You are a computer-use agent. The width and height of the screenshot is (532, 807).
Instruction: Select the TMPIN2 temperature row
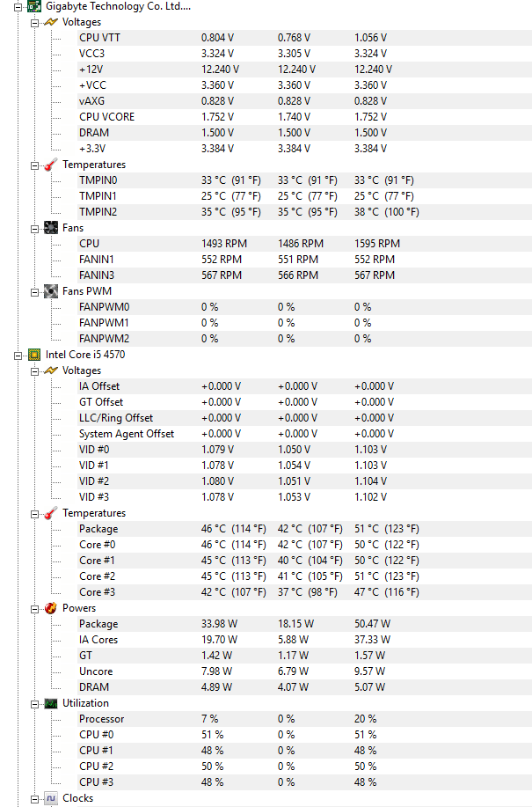pyautogui.click(x=304, y=212)
